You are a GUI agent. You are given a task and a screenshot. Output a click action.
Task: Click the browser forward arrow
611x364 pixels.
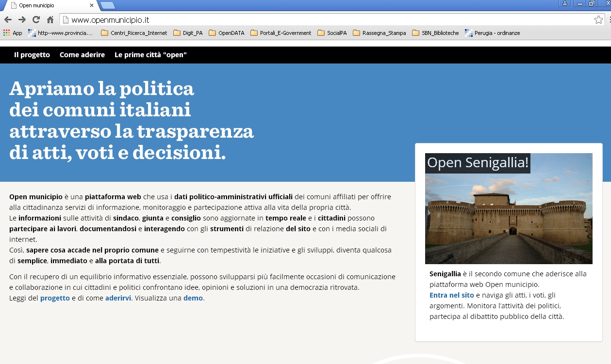22,20
